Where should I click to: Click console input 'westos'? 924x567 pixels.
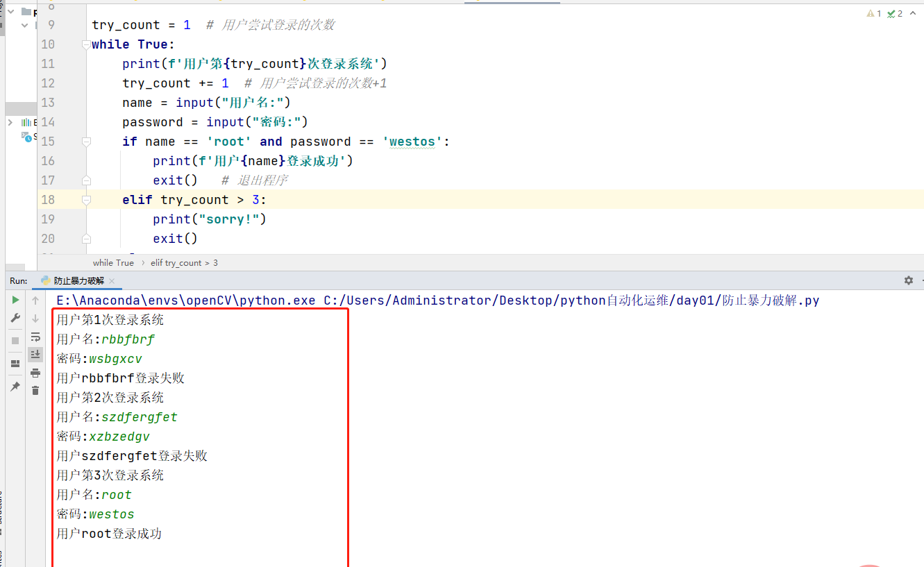(x=112, y=514)
